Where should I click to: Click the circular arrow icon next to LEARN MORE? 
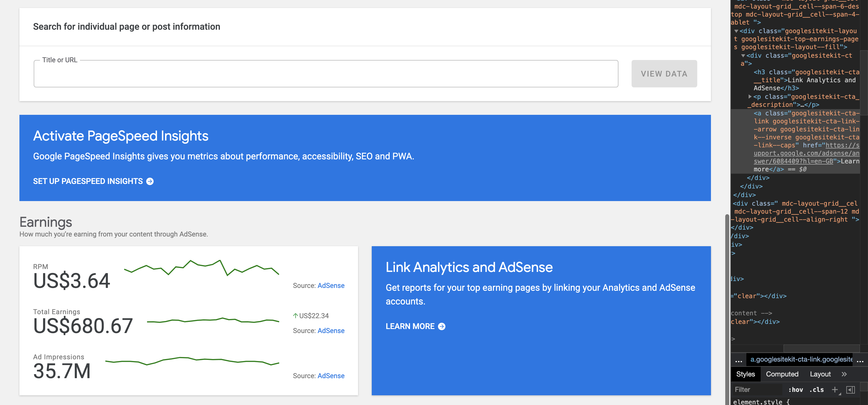tap(441, 326)
